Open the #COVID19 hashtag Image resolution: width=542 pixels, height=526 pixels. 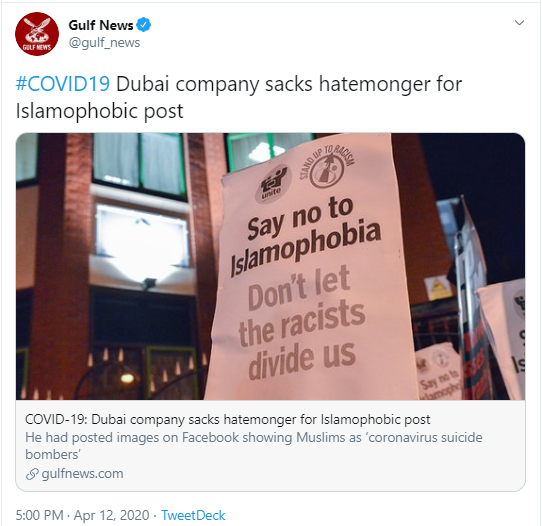(x=63, y=84)
